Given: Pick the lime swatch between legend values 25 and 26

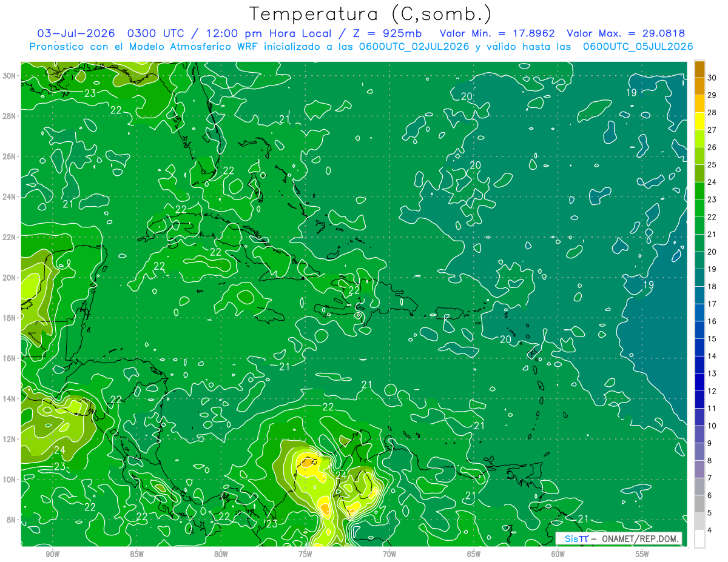Looking at the screenshot, I should pyautogui.click(x=699, y=156).
